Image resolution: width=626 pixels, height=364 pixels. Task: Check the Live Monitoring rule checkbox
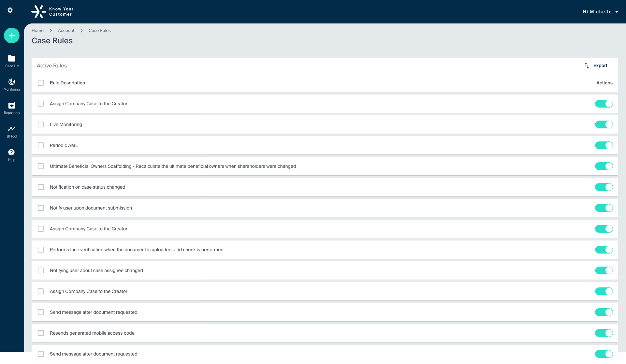pyautogui.click(x=41, y=124)
